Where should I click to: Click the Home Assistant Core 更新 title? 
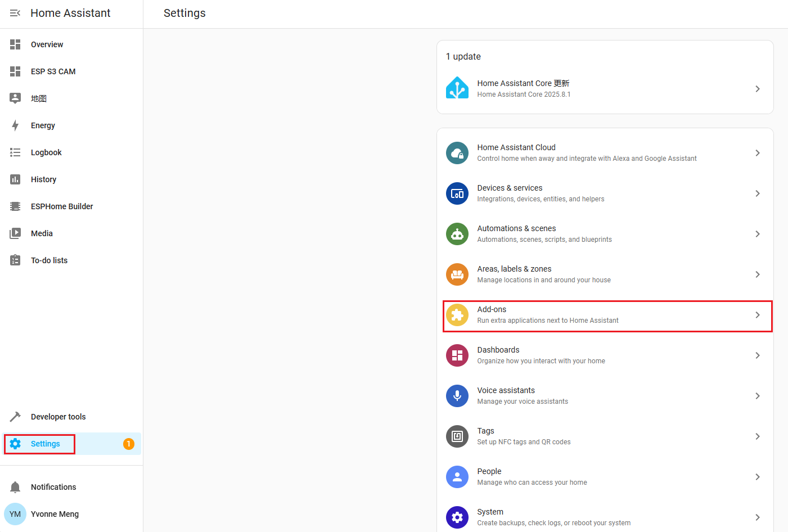(x=523, y=83)
